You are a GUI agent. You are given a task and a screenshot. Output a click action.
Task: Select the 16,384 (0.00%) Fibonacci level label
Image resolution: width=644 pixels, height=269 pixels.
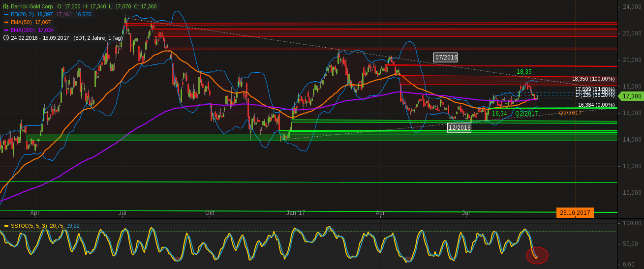[x=596, y=105]
